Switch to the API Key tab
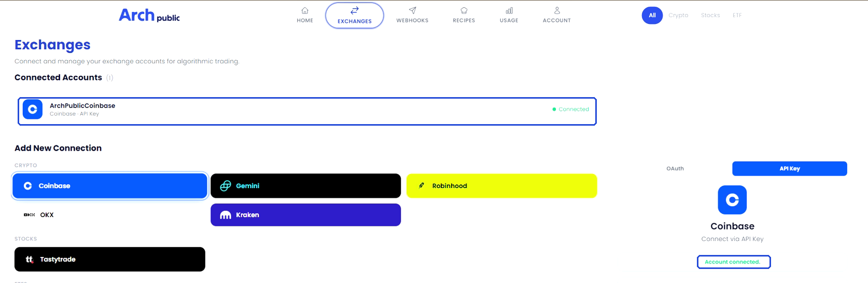This screenshot has height=283, width=868. pyautogui.click(x=790, y=169)
